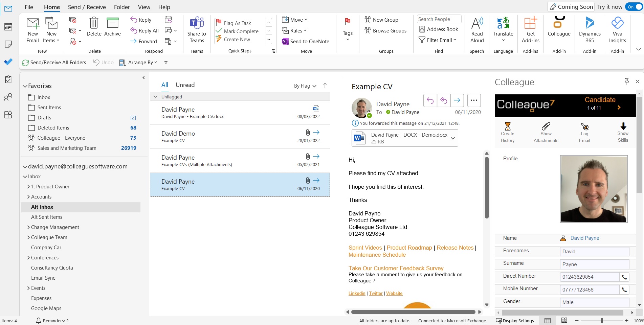Viewport: 644px width, 325px height.
Task: Expand the 1. Product Owner folder
Action: click(x=28, y=187)
